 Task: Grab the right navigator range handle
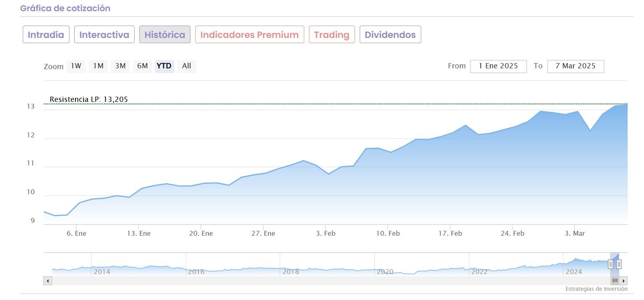[x=619, y=264]
